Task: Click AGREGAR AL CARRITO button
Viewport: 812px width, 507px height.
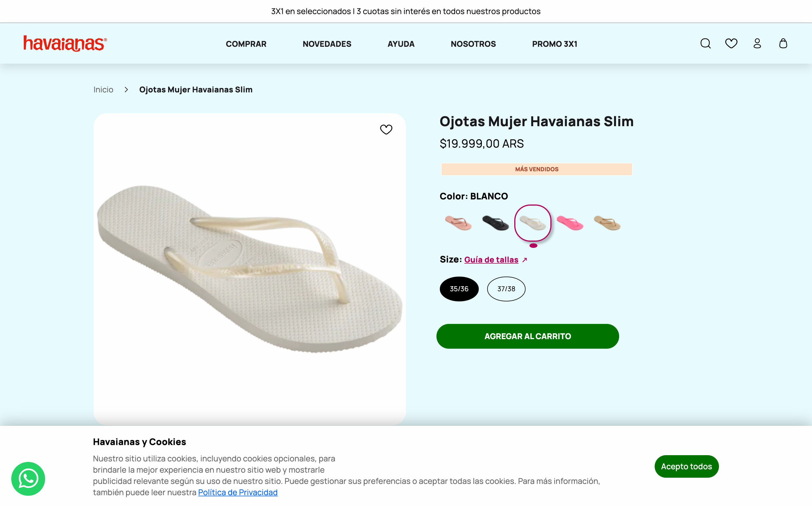Action: pos(528,336)
